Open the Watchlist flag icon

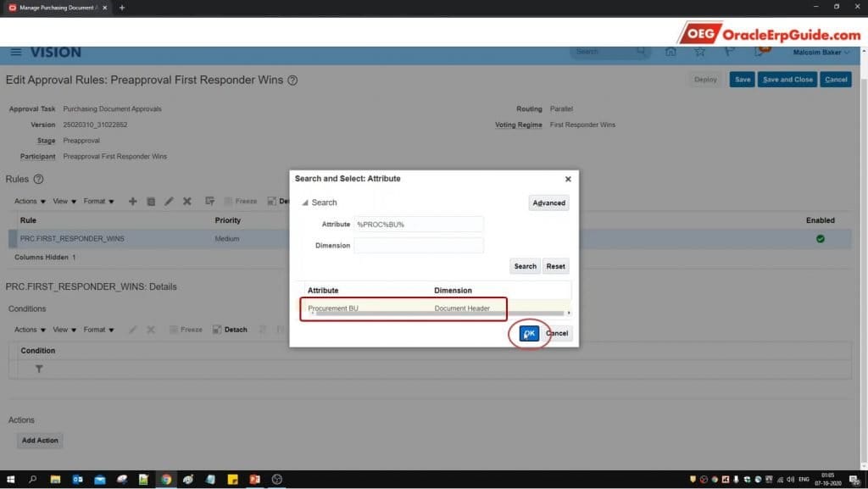[x=730, y=53]
